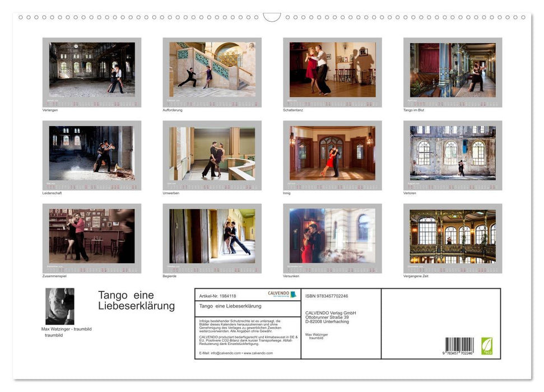Viewport: 544px width, 392px height.
Task: Select the Artikel-Nr. 1984118 label
Action: coord(218,295)
